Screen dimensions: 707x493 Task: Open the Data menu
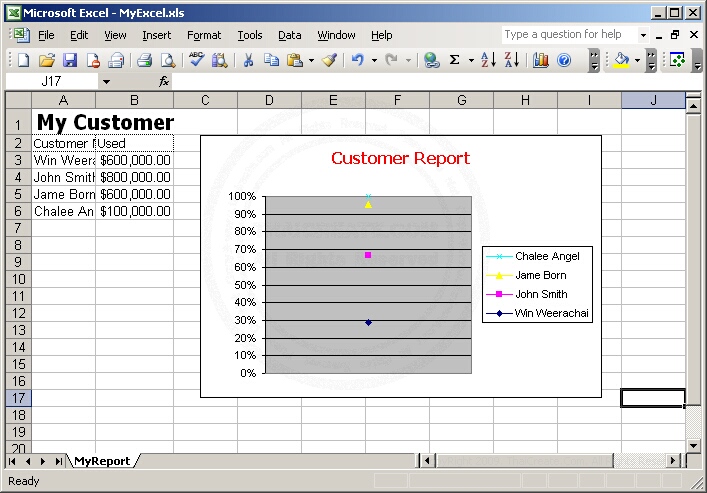point(289,35)
